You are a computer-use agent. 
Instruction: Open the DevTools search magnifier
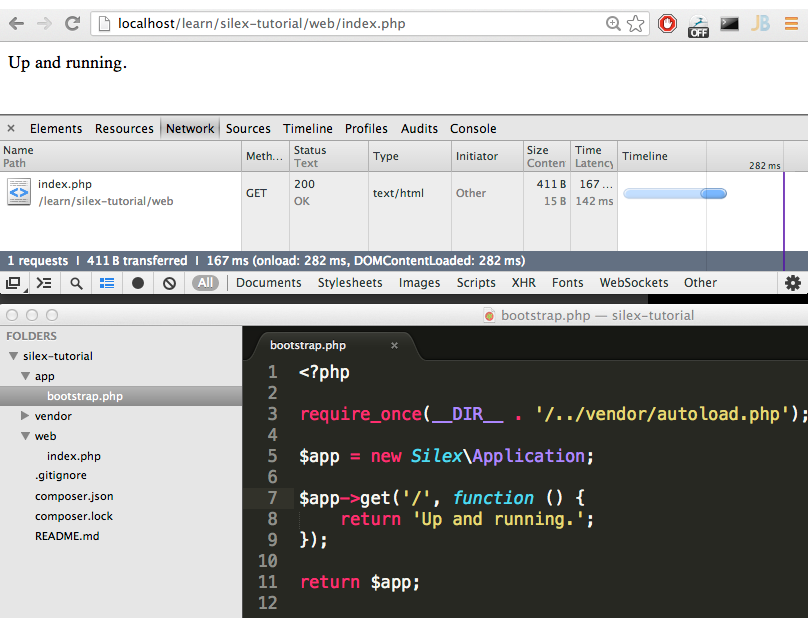click(x=76, y=283)
